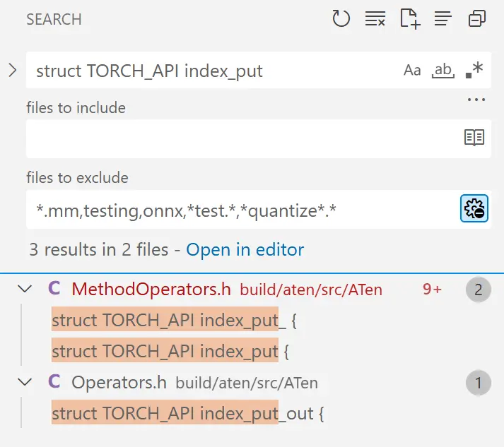The height and width of the screenshot is (447, 504).
Task: Clear all search results
Action: point(375,19)
